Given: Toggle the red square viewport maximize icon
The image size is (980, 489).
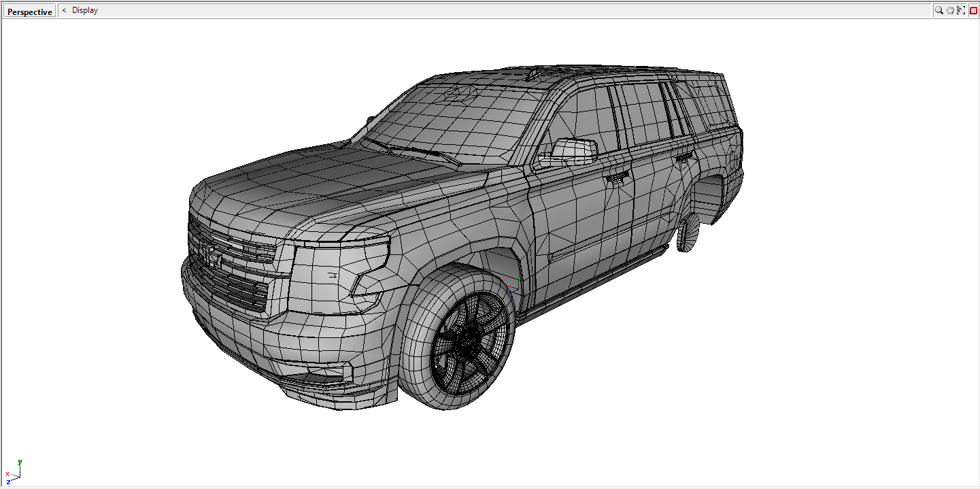Looking at the screenshot, I should click(973, 10).
